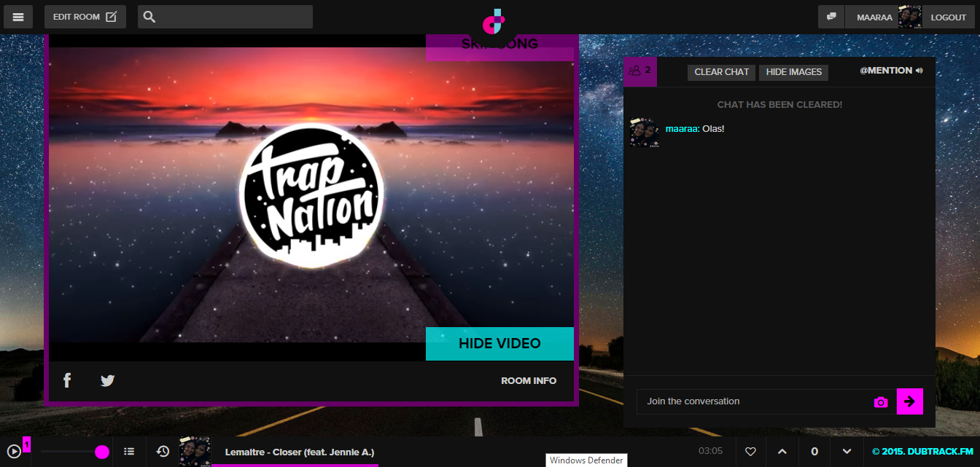Skip the current song
The image size is (980, 467).
[499, 47]
